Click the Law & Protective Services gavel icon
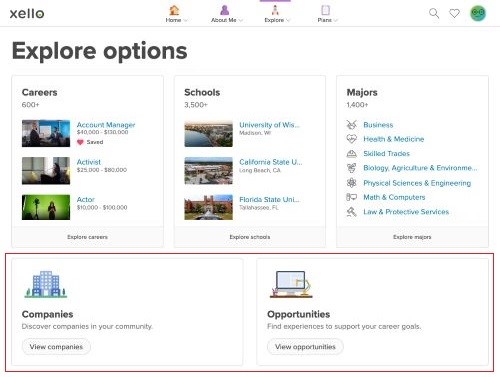This screenshot has height=377, width=500. [351, 212]
